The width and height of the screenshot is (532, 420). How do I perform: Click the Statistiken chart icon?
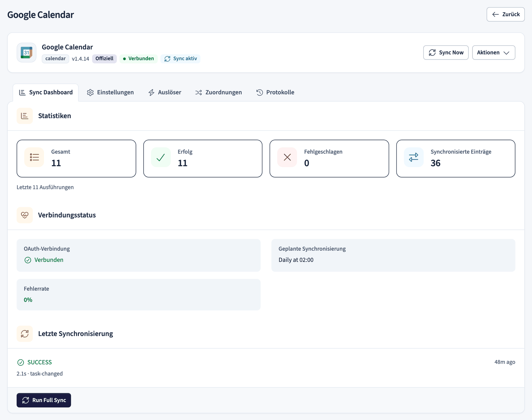pos(25,116)
